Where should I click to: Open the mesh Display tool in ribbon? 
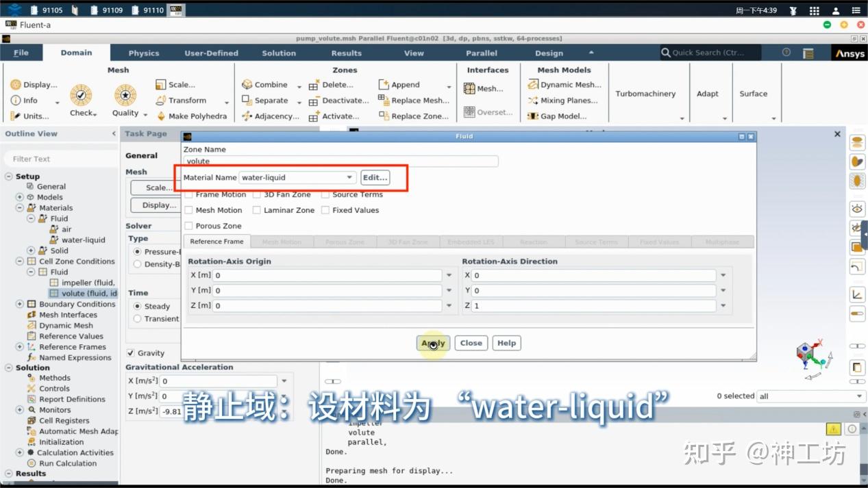pos(34,85)
